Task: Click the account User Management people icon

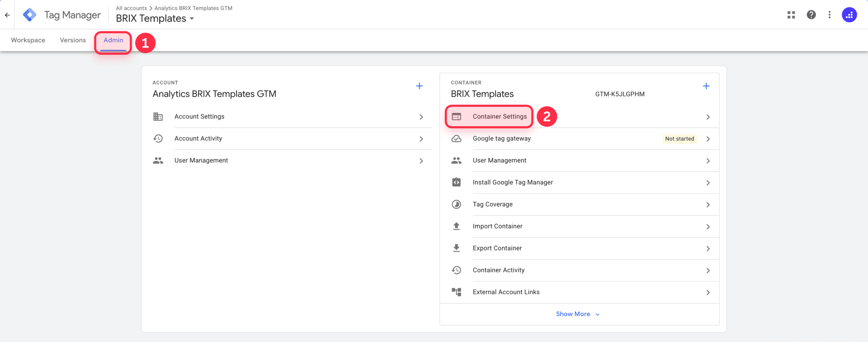Action: pyautogui.click(x=158, y=161)
